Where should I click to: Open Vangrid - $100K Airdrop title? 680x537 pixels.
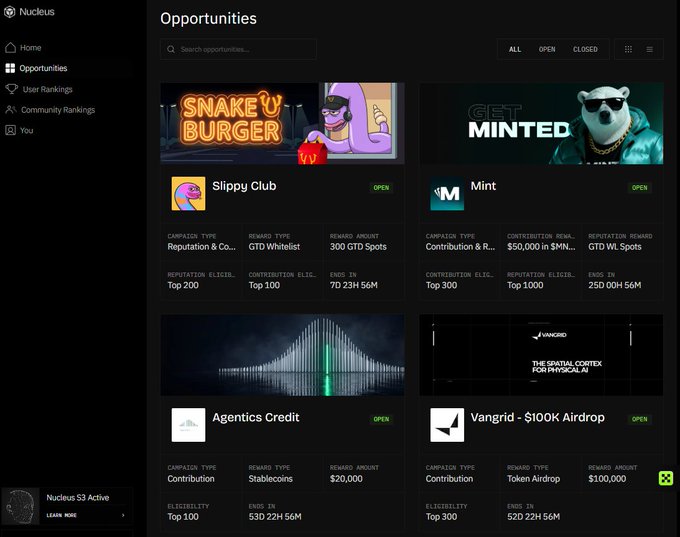(x=537, y=417)
